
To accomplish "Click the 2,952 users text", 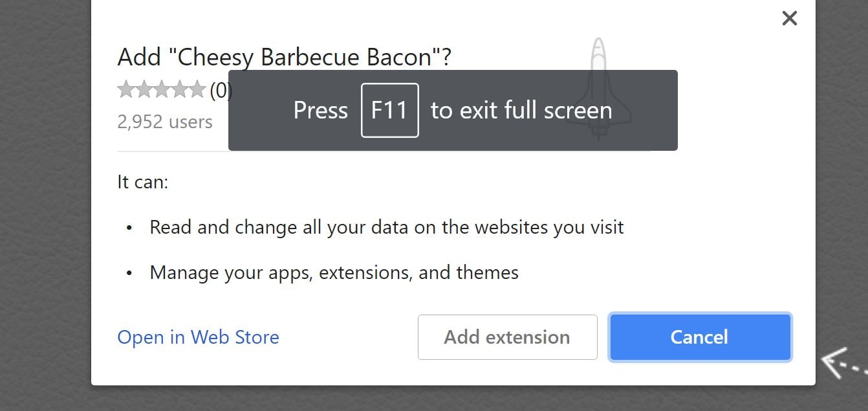I will point(165,122).
